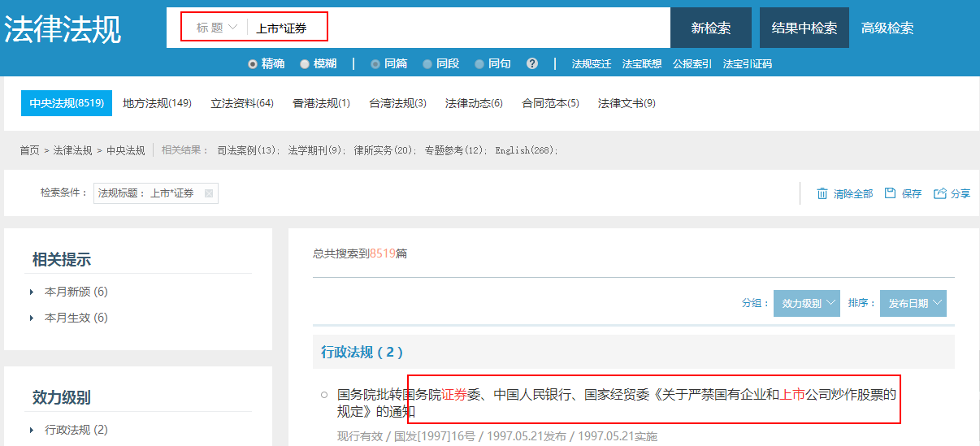
Task: Go to 首页 in breadcrumb
Action: click(29, 150)
